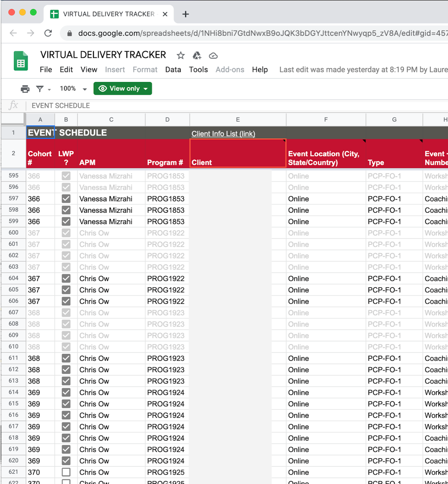Viewport: 448px width, 484px height.
Task: Open the Help menu
Action: point(260,70)
